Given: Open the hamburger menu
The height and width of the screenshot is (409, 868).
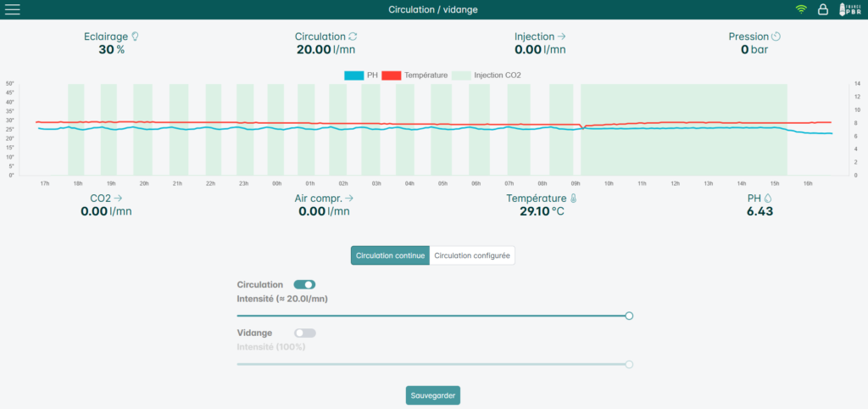Looking at the screenshot, I should [12, 9].
